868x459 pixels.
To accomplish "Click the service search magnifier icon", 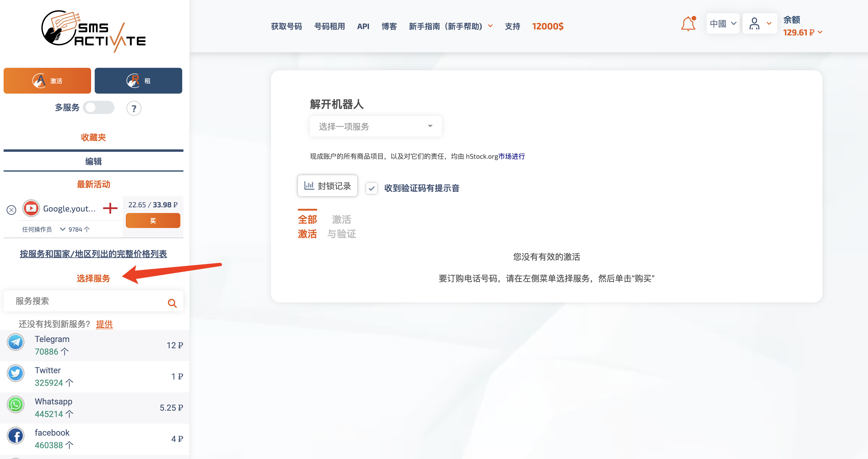I will [172, 303].
